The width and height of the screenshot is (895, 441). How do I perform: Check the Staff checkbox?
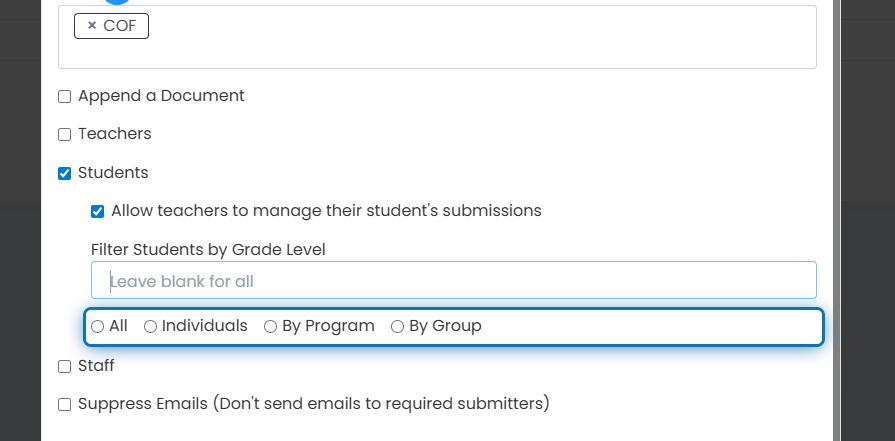[64, 366]
